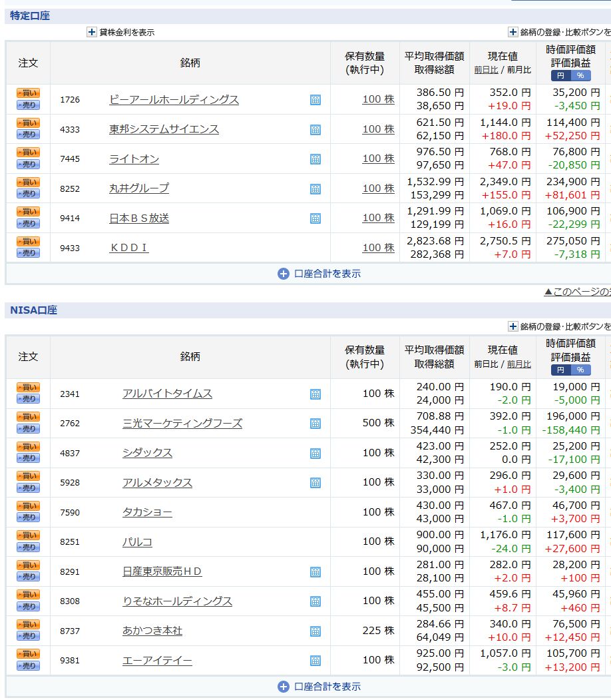Click stock code 9381
This screenshot has height=700, width=611.
click(70, 660)
